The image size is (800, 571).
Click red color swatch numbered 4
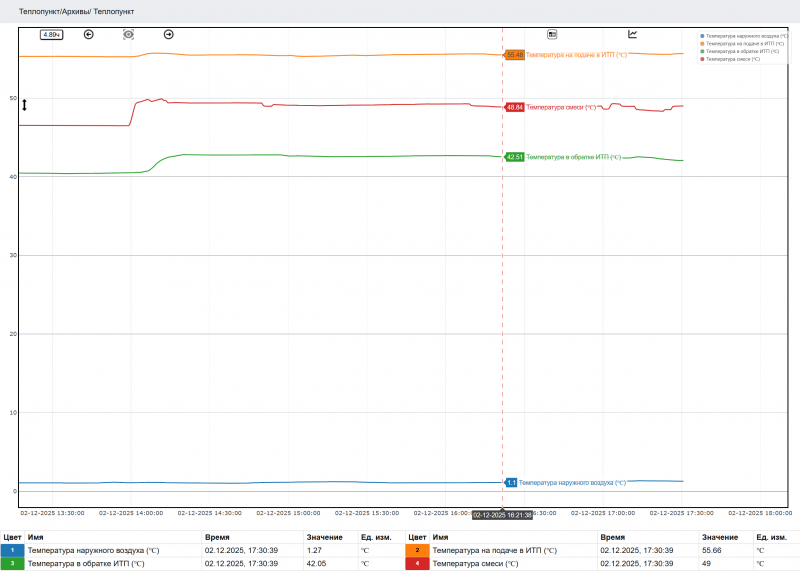tap(417, 564)
